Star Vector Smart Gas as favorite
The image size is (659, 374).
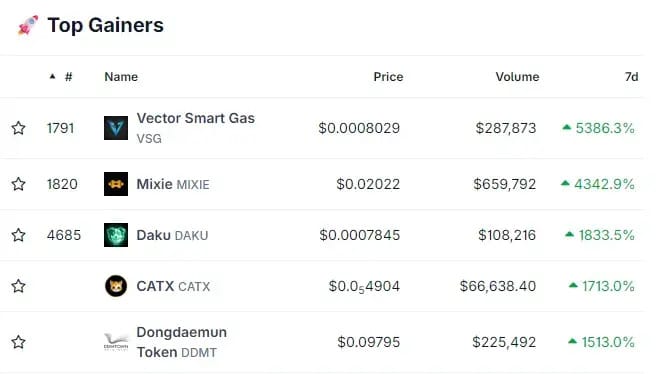[x=18, y=128]
